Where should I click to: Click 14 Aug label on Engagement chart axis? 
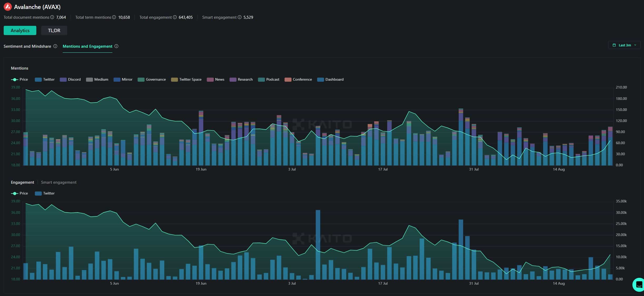559,283
